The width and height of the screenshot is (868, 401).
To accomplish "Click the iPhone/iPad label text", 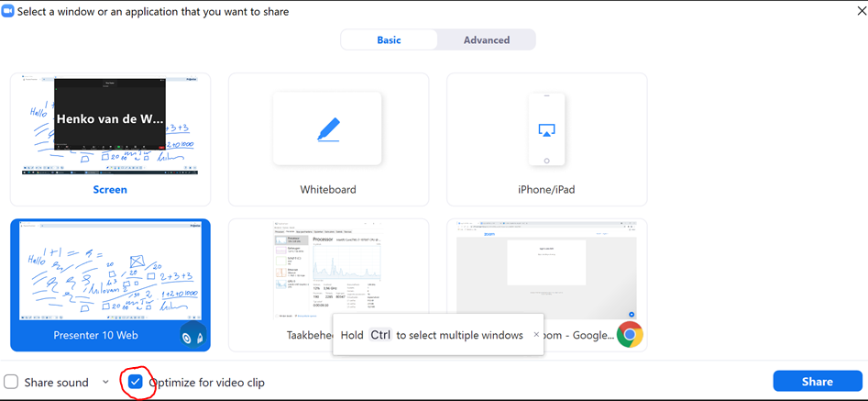I will click(546, 190).
